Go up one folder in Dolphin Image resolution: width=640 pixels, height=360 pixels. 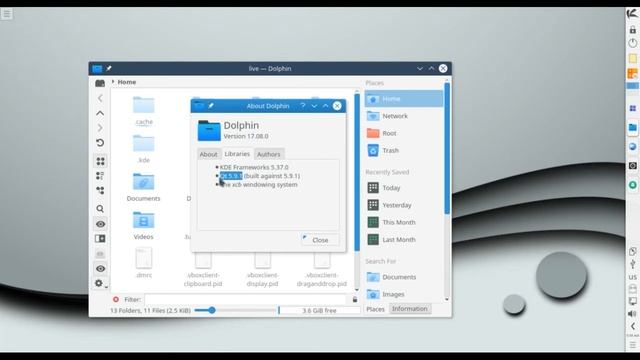tap(100, 113)
